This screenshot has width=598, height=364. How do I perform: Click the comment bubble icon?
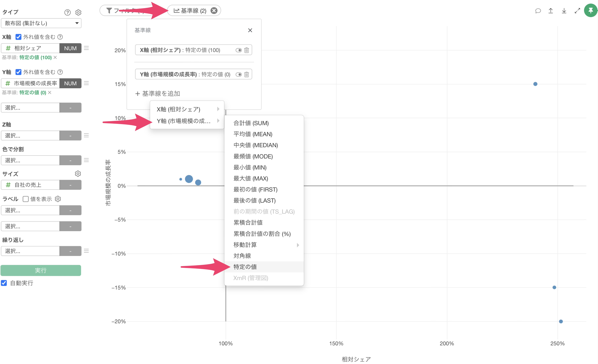[538, 11]
